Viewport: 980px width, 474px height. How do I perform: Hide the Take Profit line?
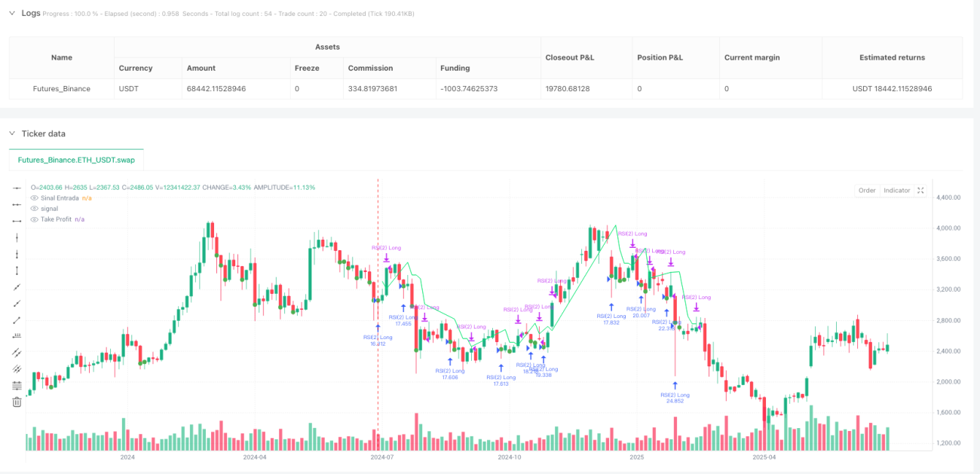click(34, 219)
